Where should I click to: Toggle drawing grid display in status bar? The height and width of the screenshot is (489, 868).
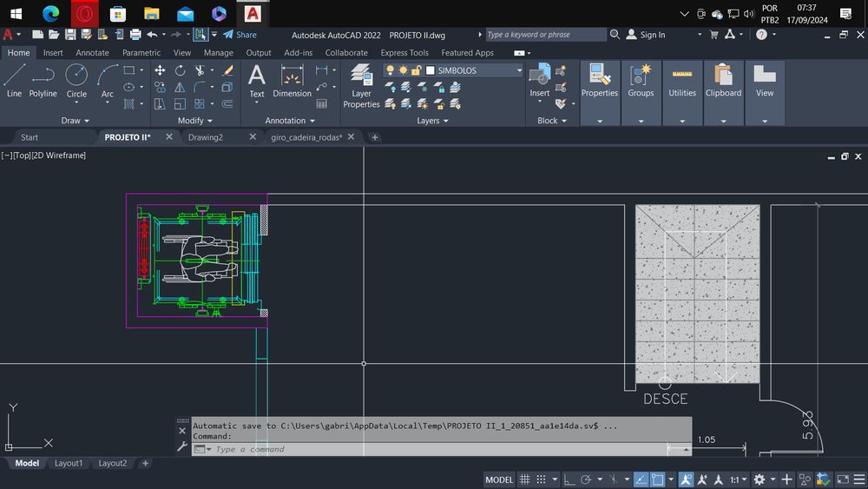tap(525, 479)
